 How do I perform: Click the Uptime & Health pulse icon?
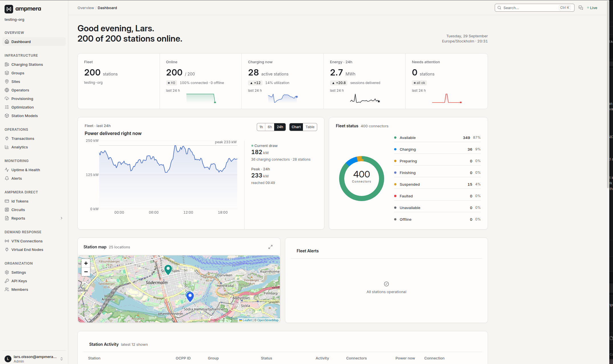coord(7,170)
